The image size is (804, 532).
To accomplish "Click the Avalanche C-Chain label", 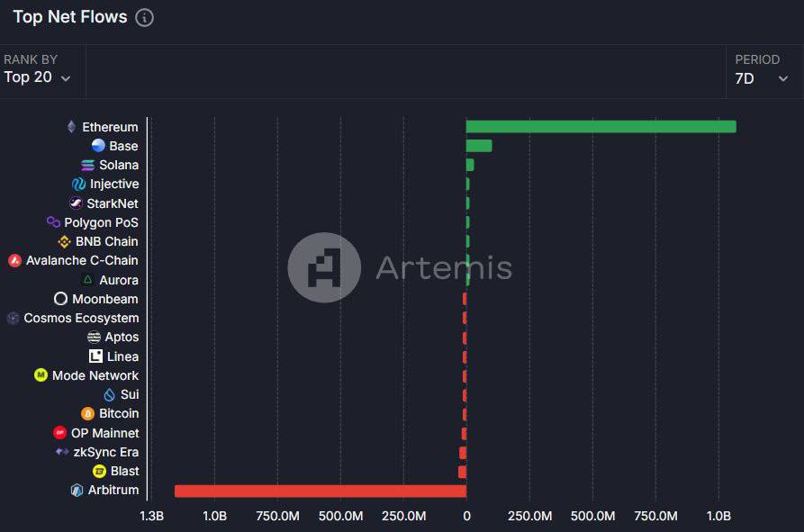I will point(82,260).
